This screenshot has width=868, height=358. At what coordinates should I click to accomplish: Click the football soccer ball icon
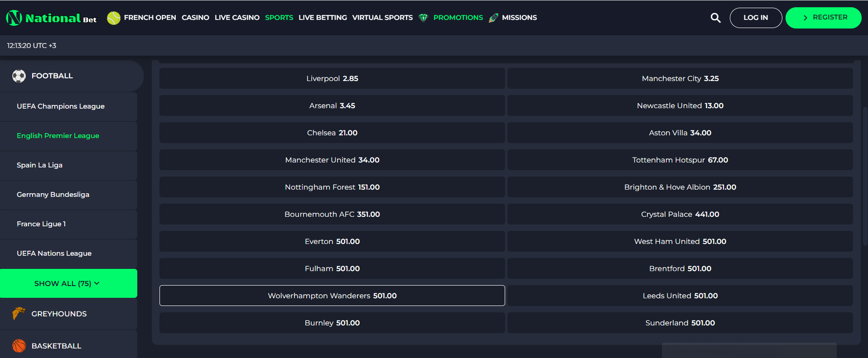tap(19, 76)
